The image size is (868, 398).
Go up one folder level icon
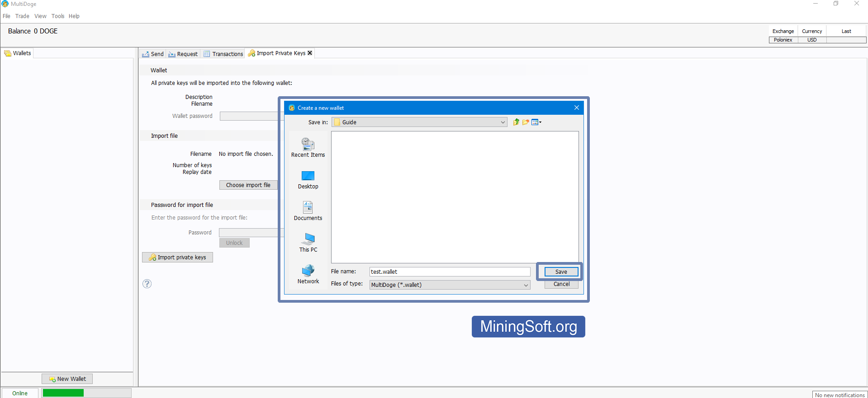pyautogui.click(x=516, y=122)
